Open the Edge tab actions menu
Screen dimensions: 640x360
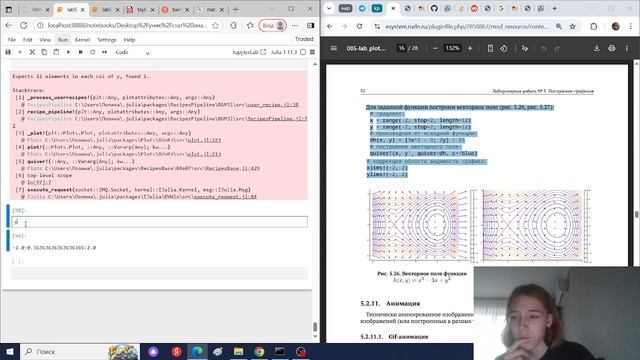pos(9,9)
